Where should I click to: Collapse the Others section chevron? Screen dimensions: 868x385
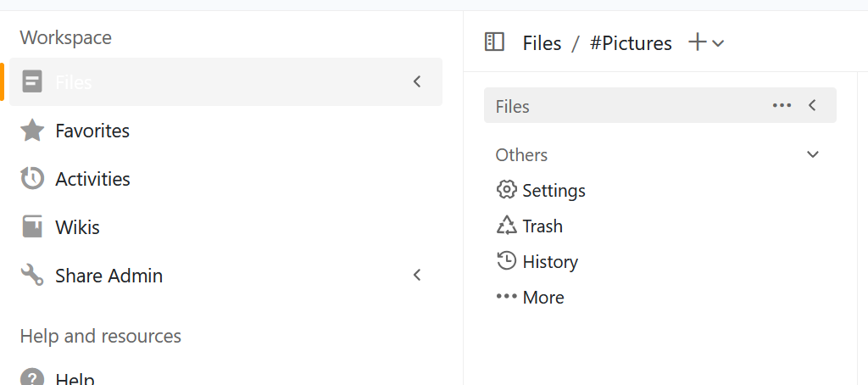(813, 155)
